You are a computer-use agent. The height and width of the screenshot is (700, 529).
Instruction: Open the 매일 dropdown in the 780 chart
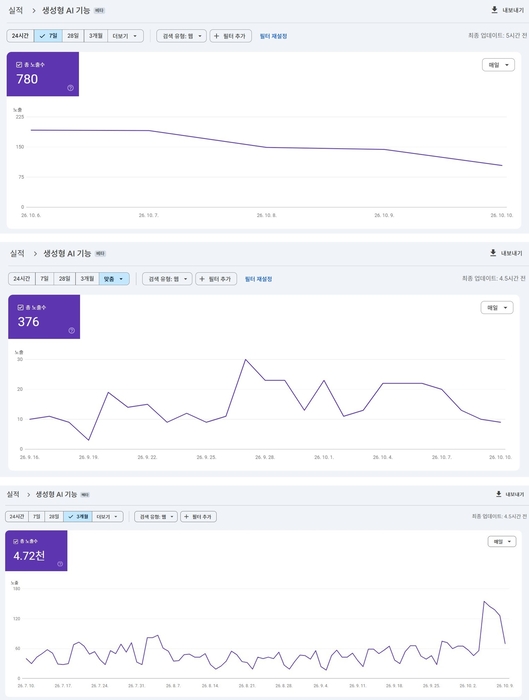(x=498, y=65)
